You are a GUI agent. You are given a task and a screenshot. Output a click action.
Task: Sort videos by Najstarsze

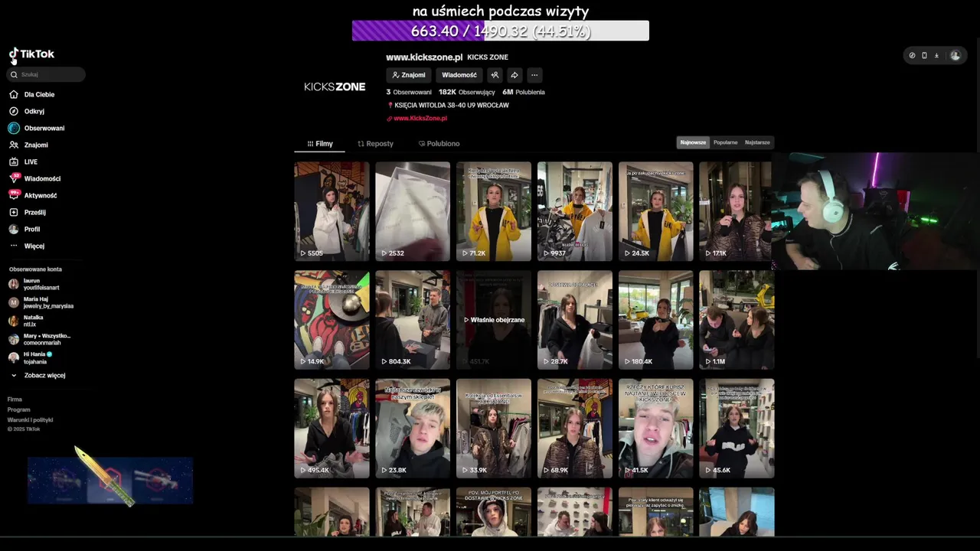(x=757, y=142)
